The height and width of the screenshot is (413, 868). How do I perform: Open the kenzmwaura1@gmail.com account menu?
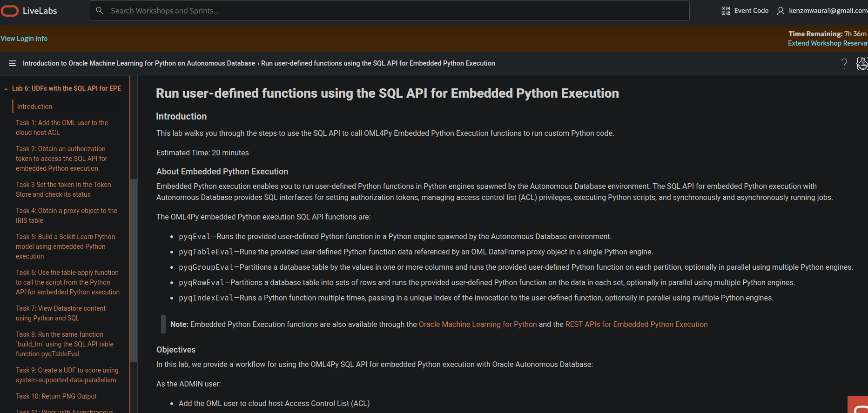822,11
